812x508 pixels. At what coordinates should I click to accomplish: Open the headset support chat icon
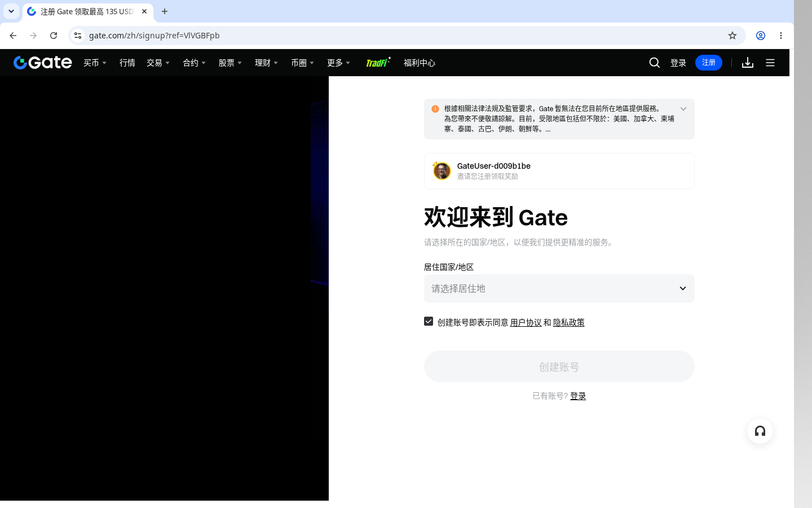click(760, 431)
